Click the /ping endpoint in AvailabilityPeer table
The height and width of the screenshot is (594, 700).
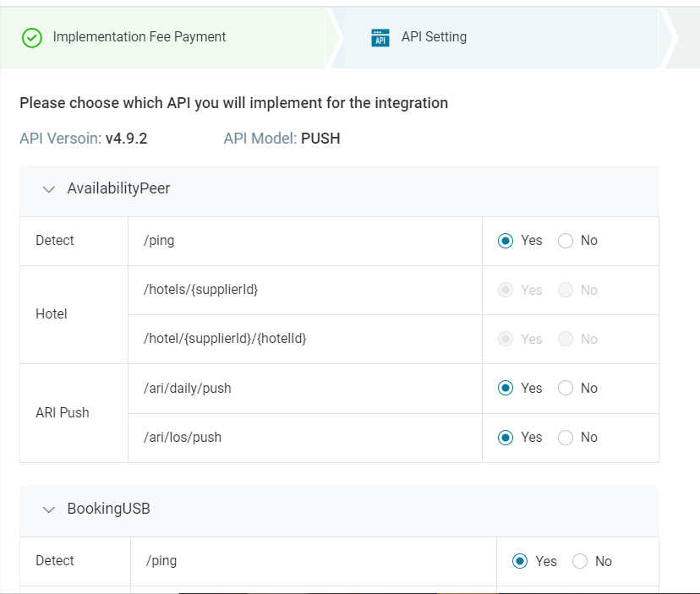coord(159,241)
